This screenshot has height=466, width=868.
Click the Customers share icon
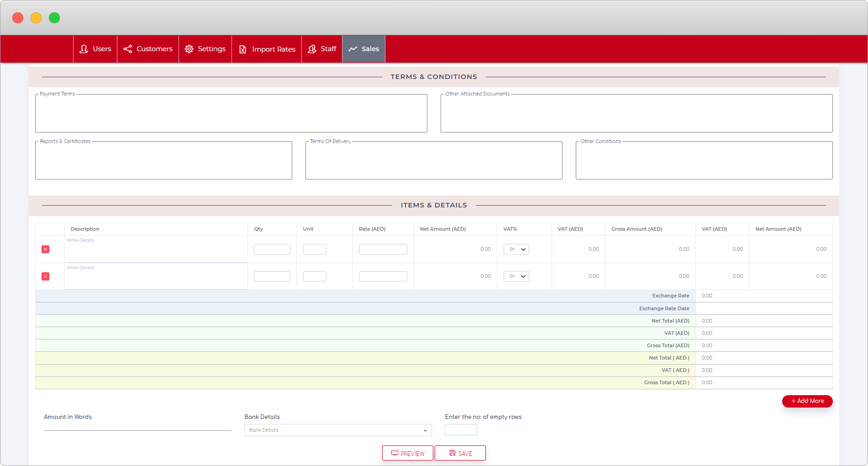coord(128,49)
